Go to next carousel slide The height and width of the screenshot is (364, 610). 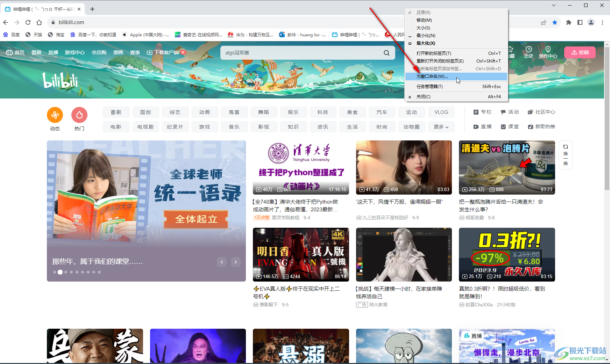[x=236, y=262]
